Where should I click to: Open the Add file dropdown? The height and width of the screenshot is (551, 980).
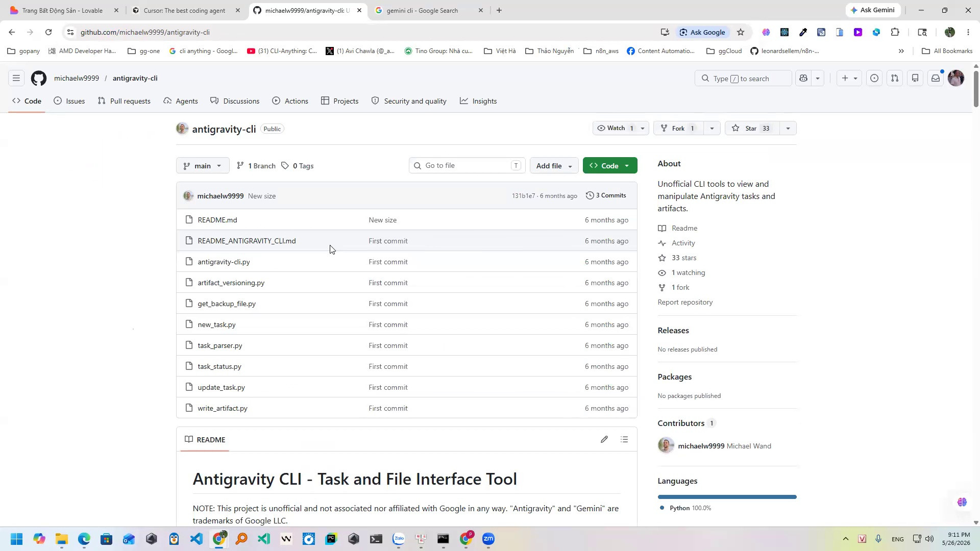coord(554,166)
